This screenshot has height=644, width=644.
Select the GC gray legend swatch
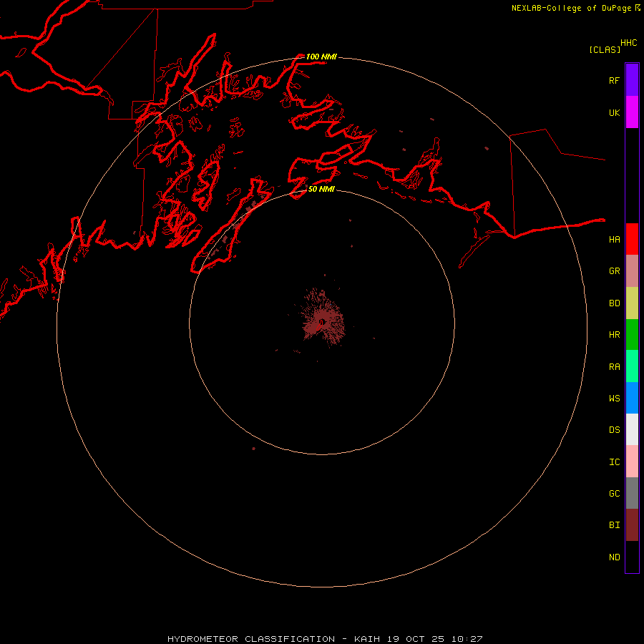click(632, 493)
